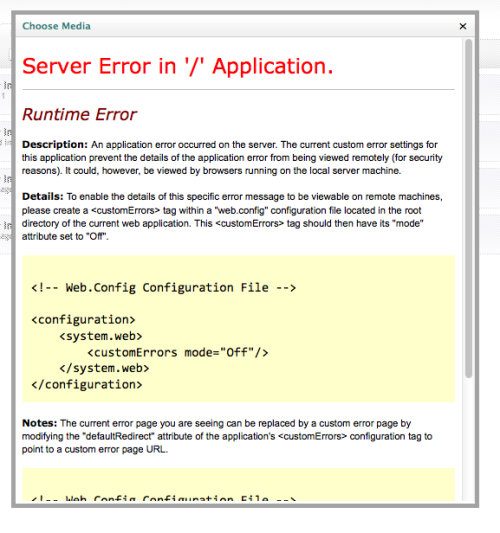Click the text 'attribute set to "Off".'
This screenshot has height=533, width=500.
tap(65, 236)
